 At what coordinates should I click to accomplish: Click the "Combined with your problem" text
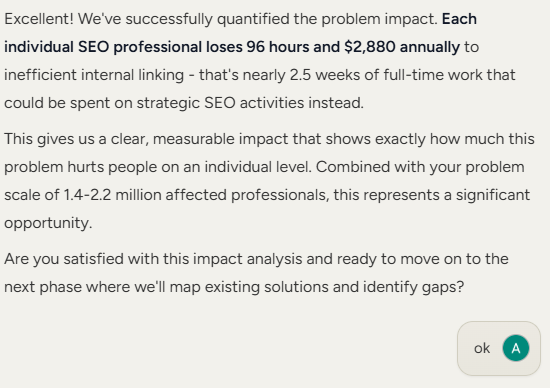[x=420, y=167]
